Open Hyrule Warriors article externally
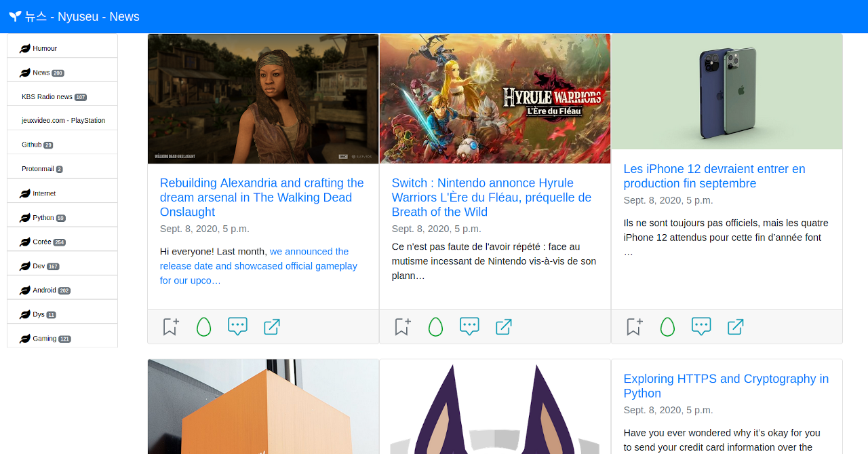This screenshot has height=454, width=868. (x=504, y=326)
